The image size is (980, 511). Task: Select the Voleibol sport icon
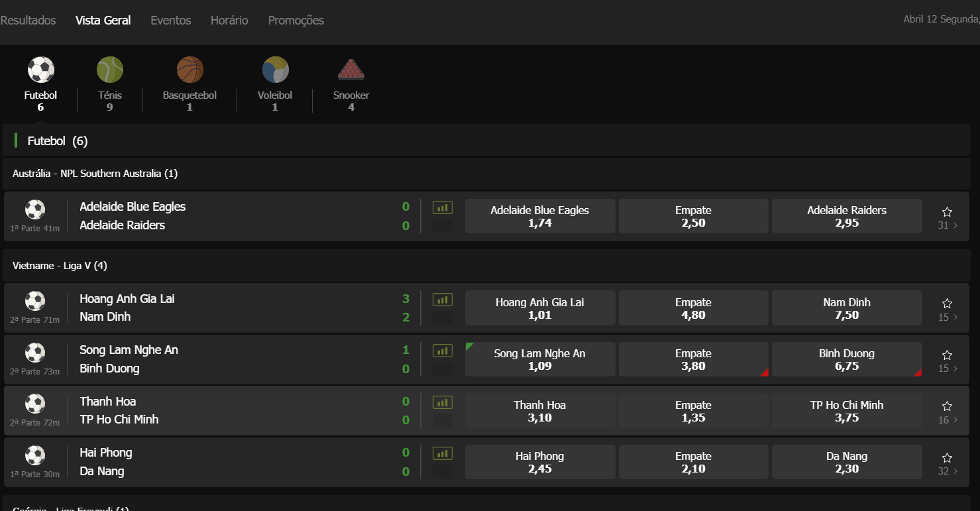coord(275,70)
